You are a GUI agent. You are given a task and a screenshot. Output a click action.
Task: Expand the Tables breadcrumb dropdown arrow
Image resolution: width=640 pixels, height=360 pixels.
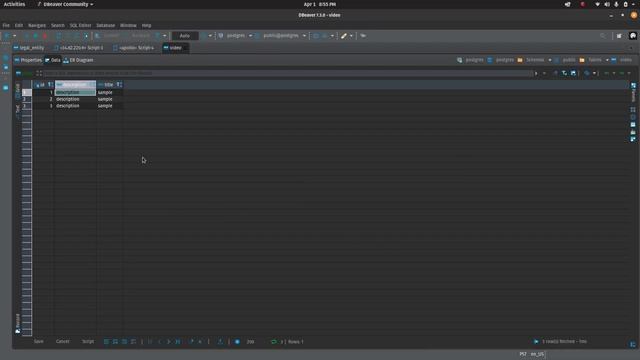click(607, 60)
